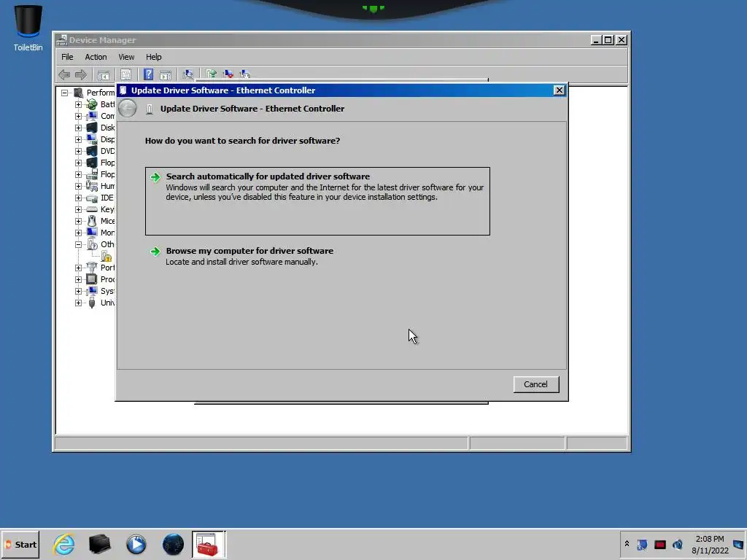Click Cancel in the Update Driver dialog
The image size is (747, 560).
[536, 384]
